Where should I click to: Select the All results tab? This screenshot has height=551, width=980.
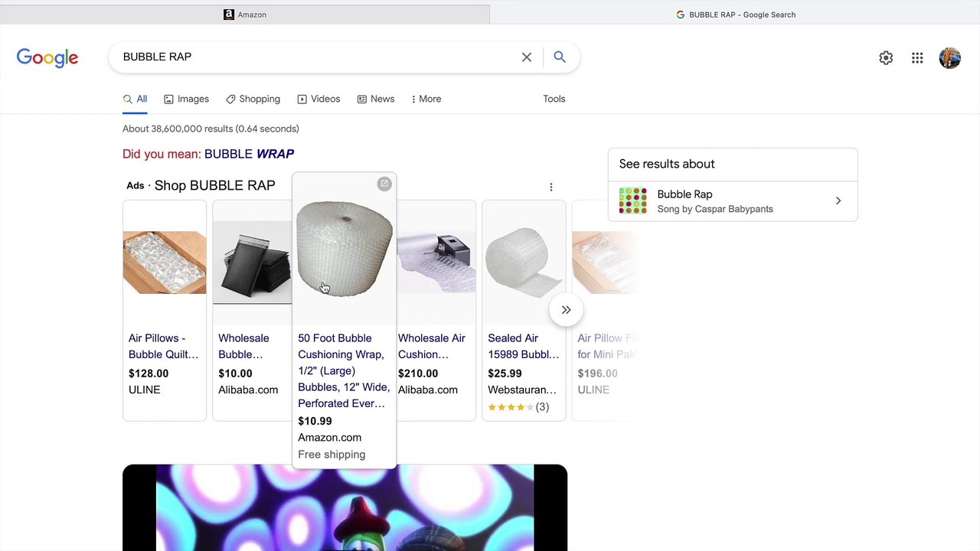point(135,99)
